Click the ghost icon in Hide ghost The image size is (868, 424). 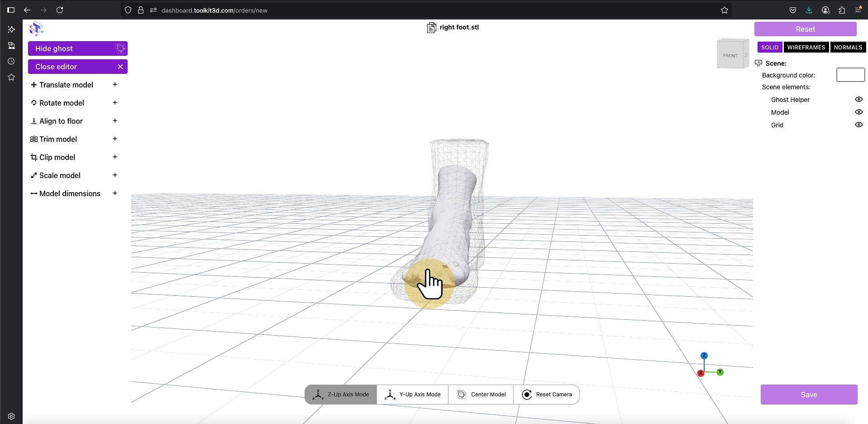click(120, 48)
